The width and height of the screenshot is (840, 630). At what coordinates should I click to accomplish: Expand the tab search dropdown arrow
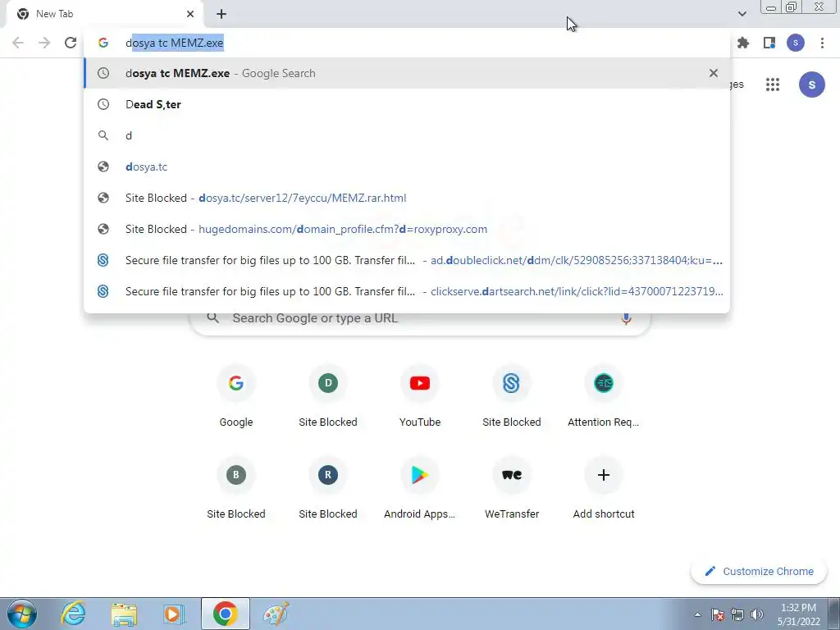pyautogui.click(x=742, y=14)
